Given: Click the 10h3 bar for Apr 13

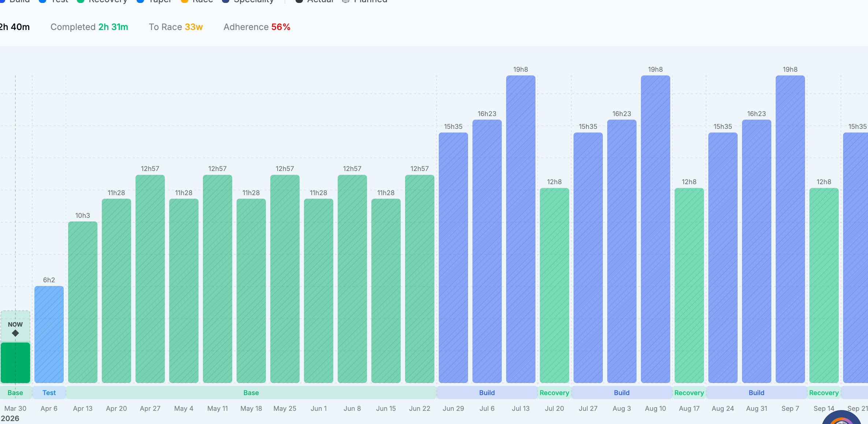Looking at the screenshot, I should (83, 302).
